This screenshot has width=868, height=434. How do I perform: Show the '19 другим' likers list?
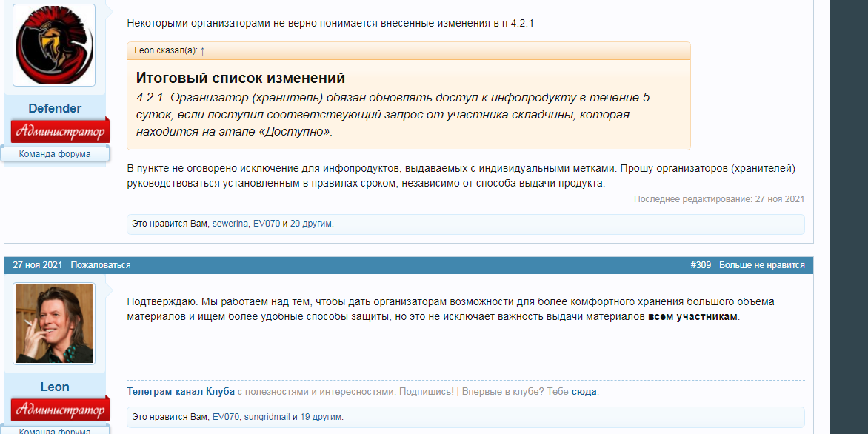[x=321, y=417]
